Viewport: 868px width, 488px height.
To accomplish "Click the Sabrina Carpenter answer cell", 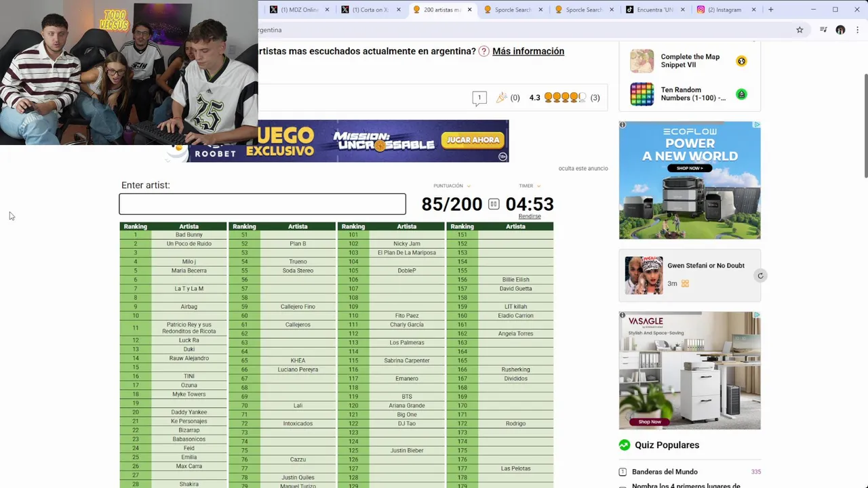I will [407, 361].
